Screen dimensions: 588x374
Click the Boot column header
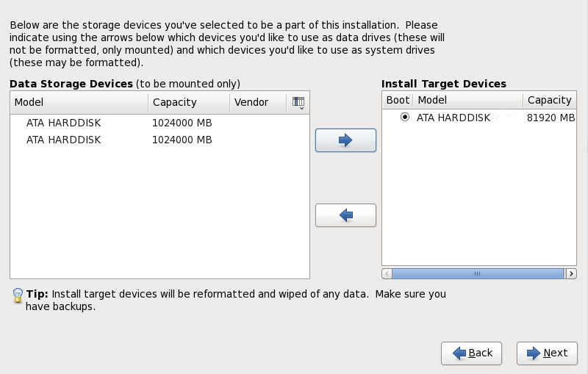(398, 100)
